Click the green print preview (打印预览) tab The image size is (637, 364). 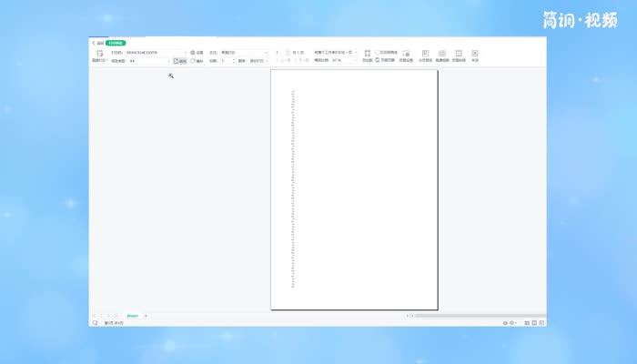click(x=116, y=43)
